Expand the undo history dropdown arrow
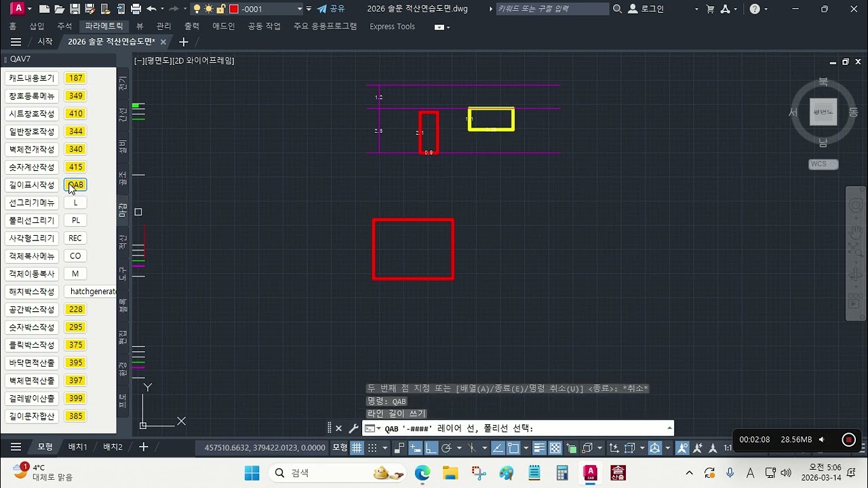 click(x=161, y=9)
